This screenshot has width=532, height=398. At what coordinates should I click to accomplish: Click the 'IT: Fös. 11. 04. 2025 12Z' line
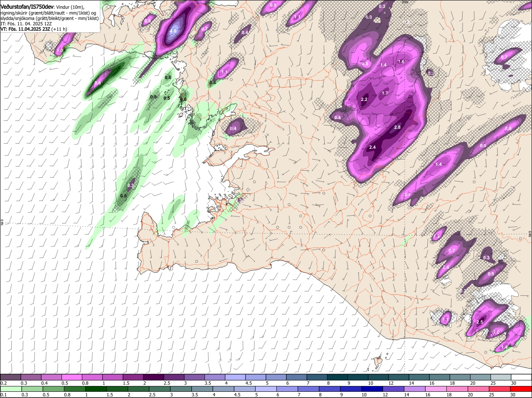[26, 24]
